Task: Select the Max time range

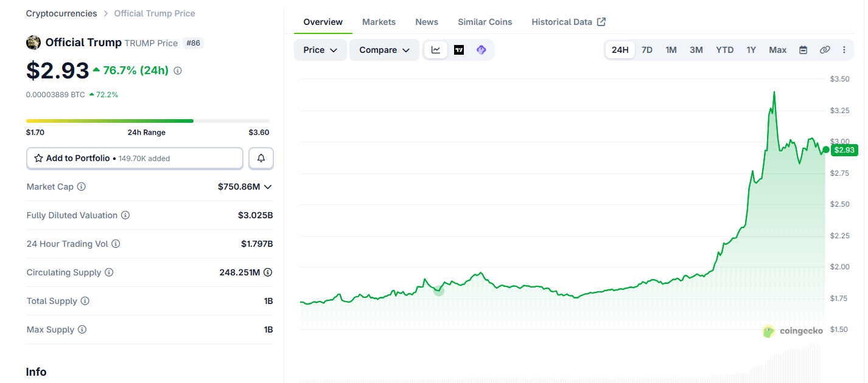Action: point(777,50)
